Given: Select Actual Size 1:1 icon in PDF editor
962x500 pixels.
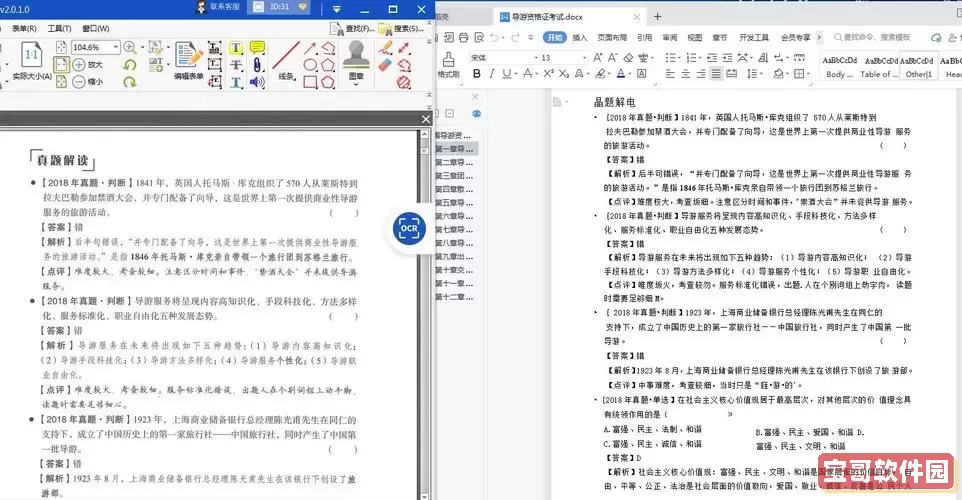Looking at the screenshot, I should pos(31,55).
